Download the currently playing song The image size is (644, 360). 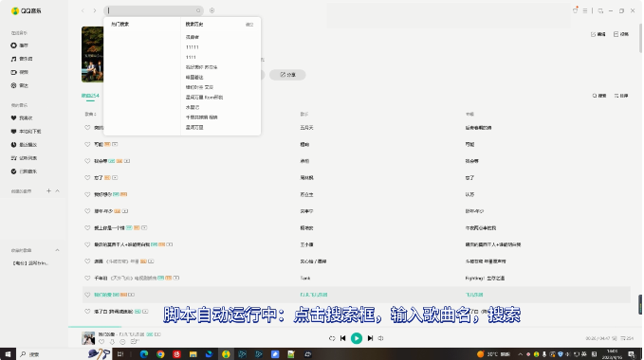pyautogui.click(x=112, y=342)
